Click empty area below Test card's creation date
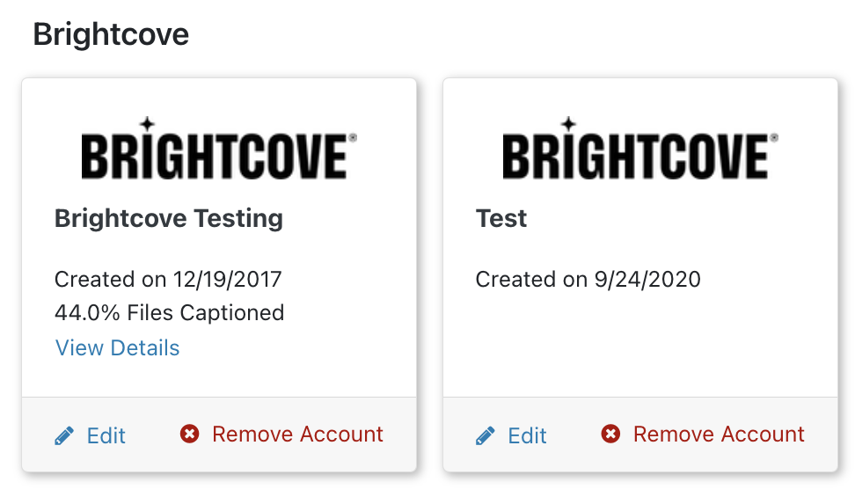This screenshot has height=504, width=855. 640,344
